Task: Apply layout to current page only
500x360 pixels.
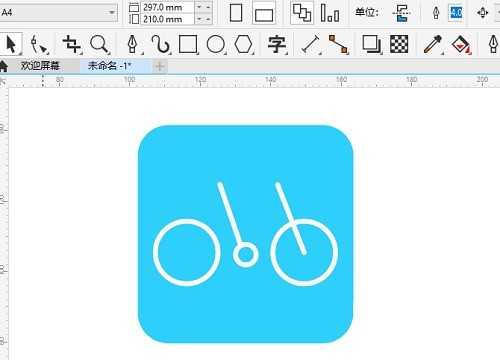Action: 330,13
